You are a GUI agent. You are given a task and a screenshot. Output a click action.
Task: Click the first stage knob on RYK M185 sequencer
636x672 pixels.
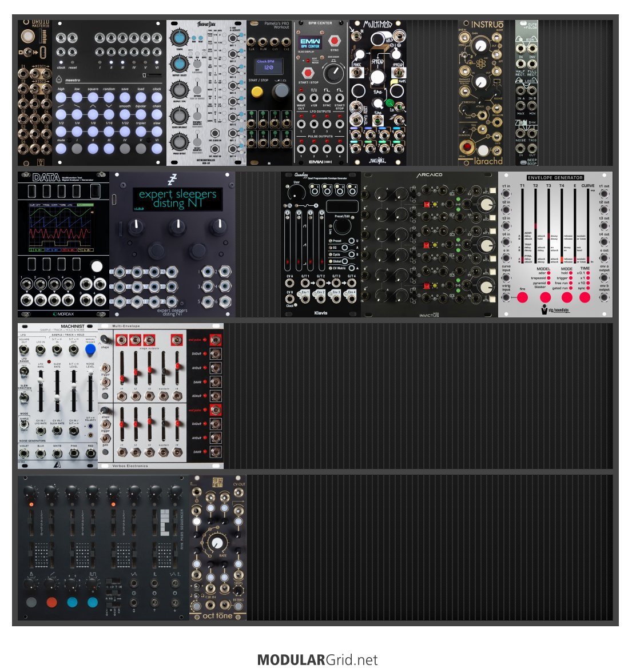click(x=30, y=492)
